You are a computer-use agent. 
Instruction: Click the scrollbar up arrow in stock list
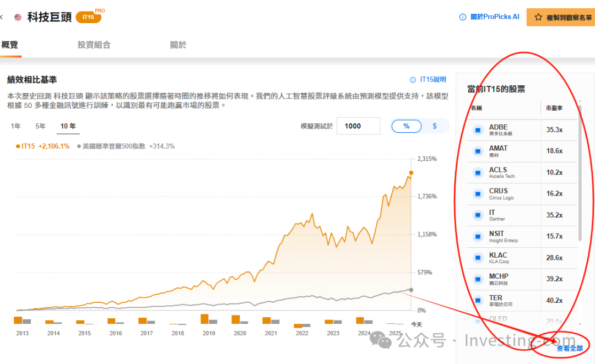[580, 102]
